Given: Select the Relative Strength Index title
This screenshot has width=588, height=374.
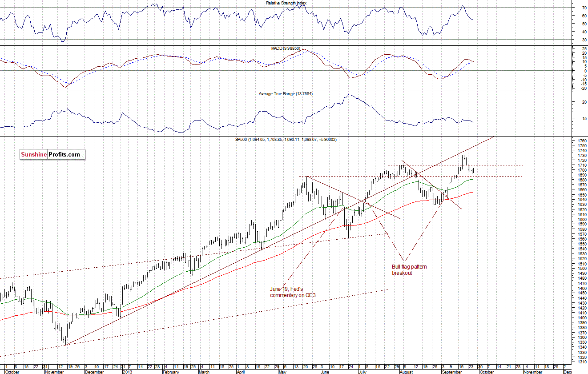Looking at the screenshot, I should [286, 3].
